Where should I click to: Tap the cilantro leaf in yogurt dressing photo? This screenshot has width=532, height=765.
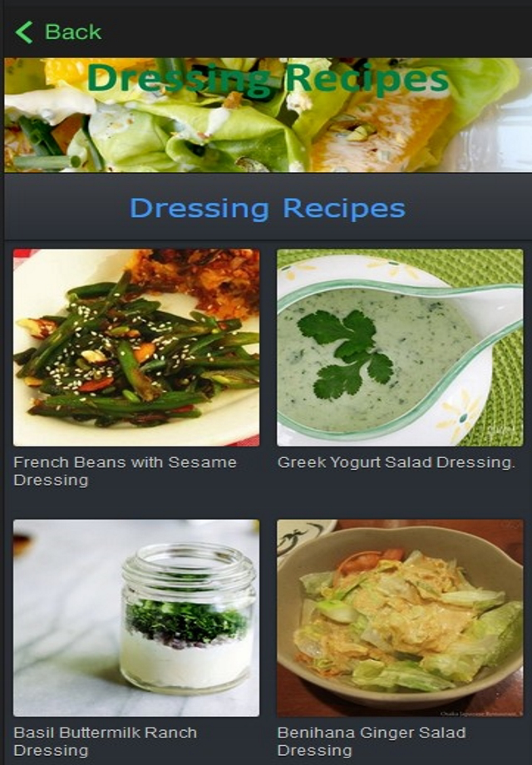pos(346,353)
